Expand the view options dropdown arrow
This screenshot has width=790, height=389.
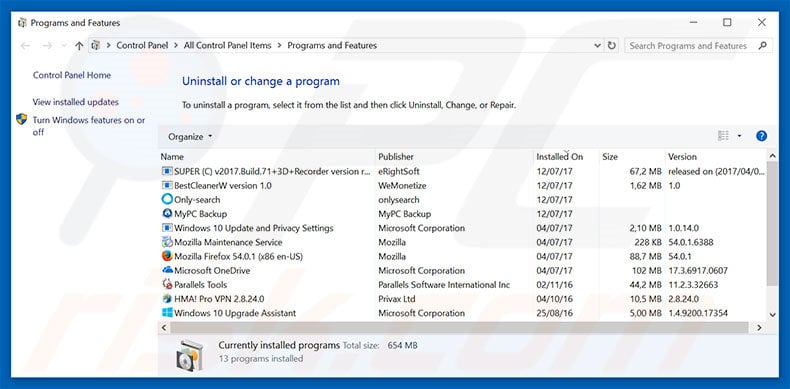click(739, 136)
